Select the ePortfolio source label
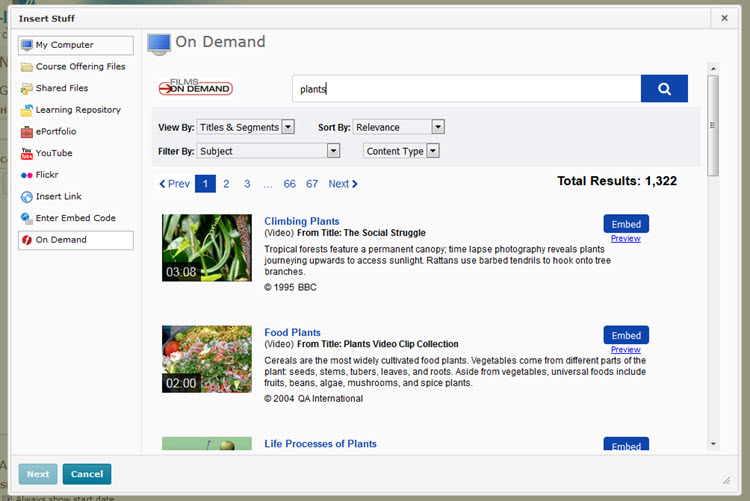 pos(56,131)
